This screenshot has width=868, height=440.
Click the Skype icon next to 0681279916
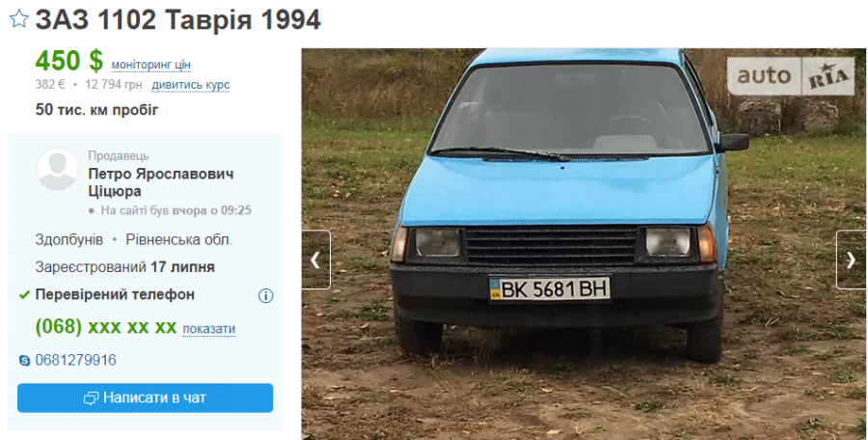24,361
